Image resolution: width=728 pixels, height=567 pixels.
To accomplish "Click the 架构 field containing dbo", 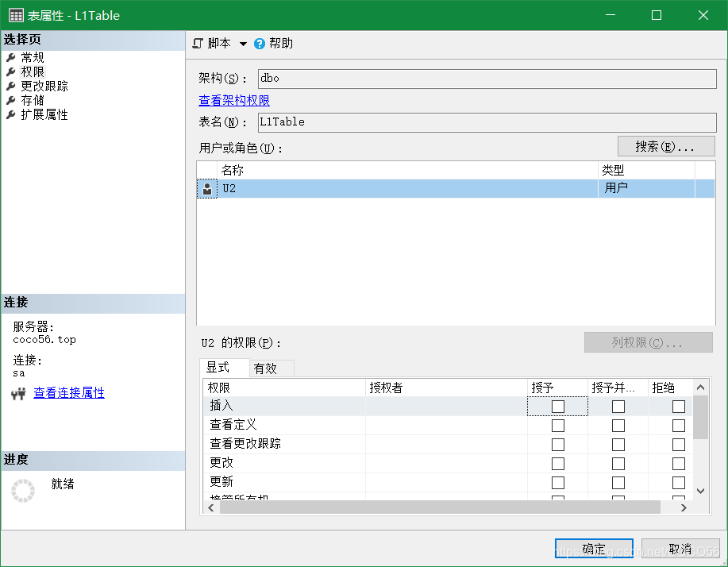I will tap(487, 79).
